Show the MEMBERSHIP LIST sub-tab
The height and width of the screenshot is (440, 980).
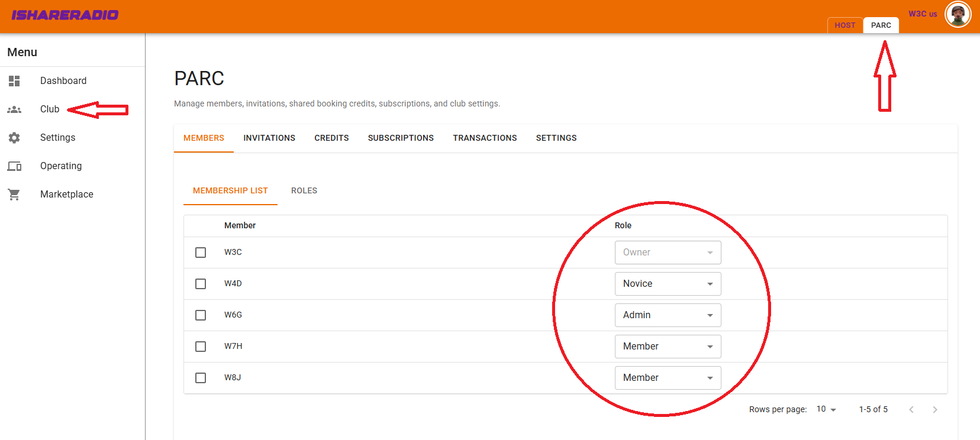click(x=230, y=191)
